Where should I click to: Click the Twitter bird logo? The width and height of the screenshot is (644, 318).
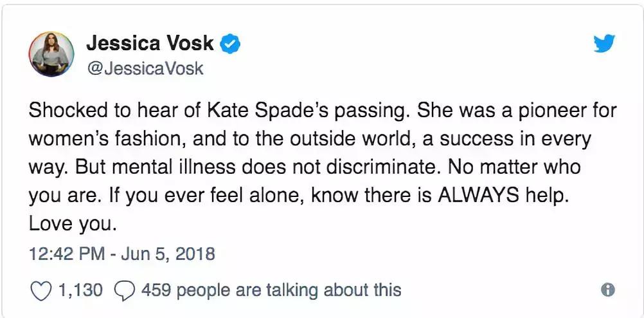(604, 44)
